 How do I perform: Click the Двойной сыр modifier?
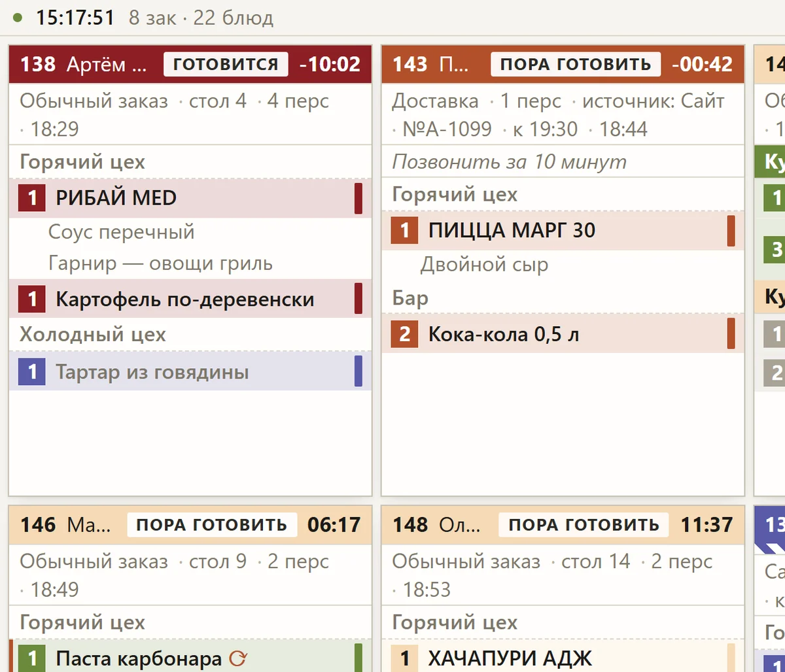(484, 265)
